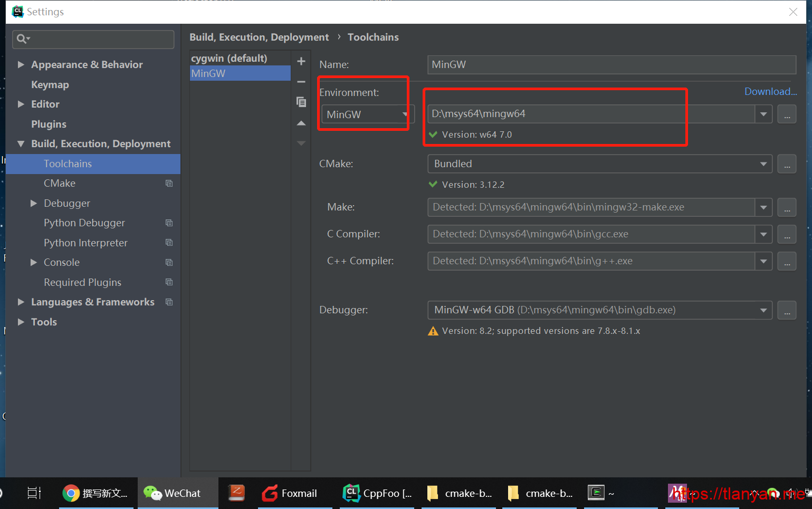Browse for the C Compiler path
The image size is (812, 509).
click(787, 234)
